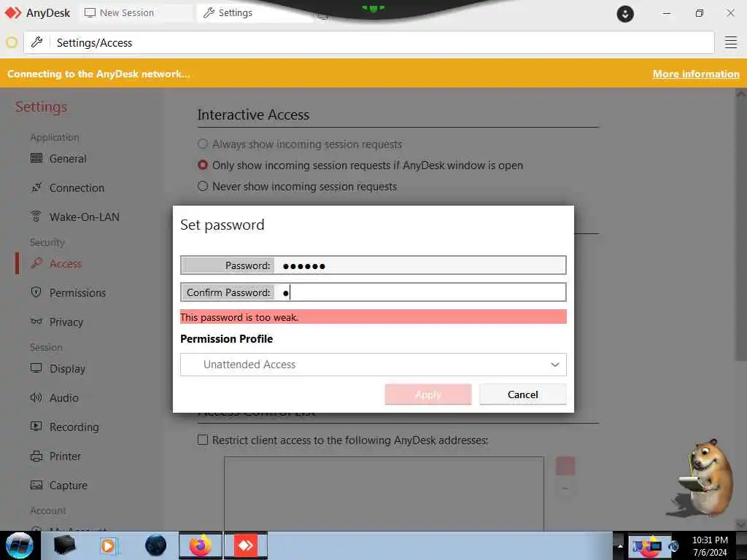Open the black box taskbar icon

64,545
